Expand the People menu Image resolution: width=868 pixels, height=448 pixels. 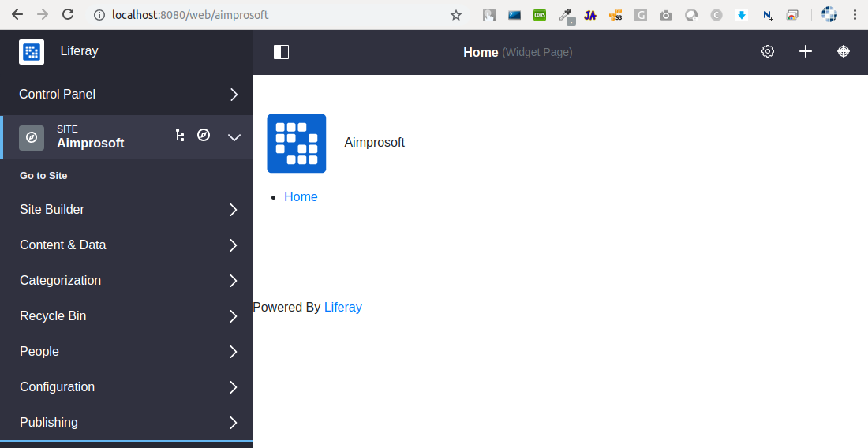(x=234, y=351)
